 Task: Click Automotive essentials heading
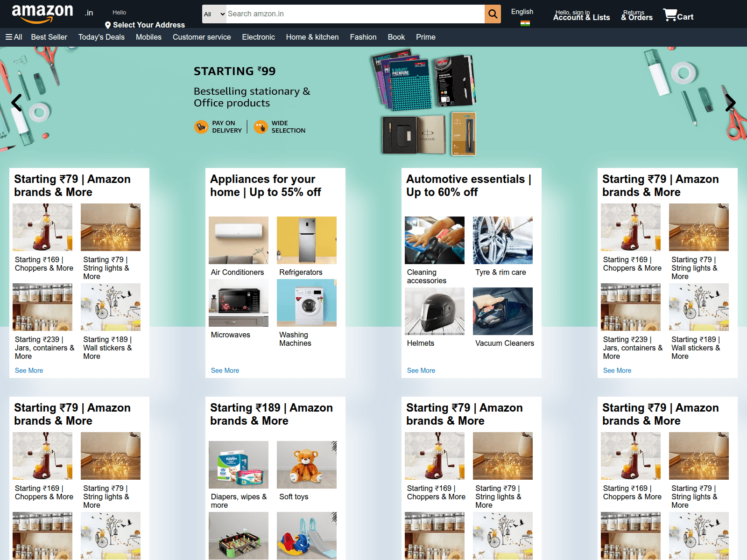tap(469, 186)
